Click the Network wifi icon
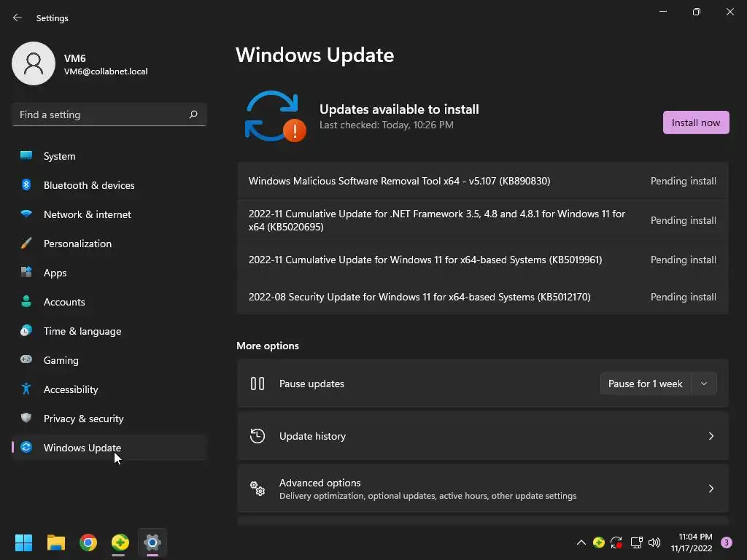Viewport: 747px width, 560px height. [26, 214]
